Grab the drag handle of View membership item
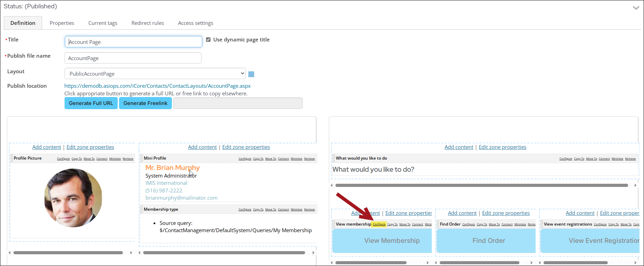 [x=334, y=224]
